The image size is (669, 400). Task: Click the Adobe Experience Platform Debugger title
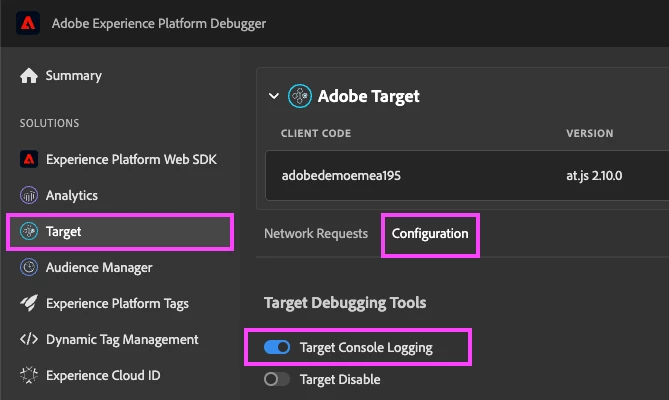[159, 23]
